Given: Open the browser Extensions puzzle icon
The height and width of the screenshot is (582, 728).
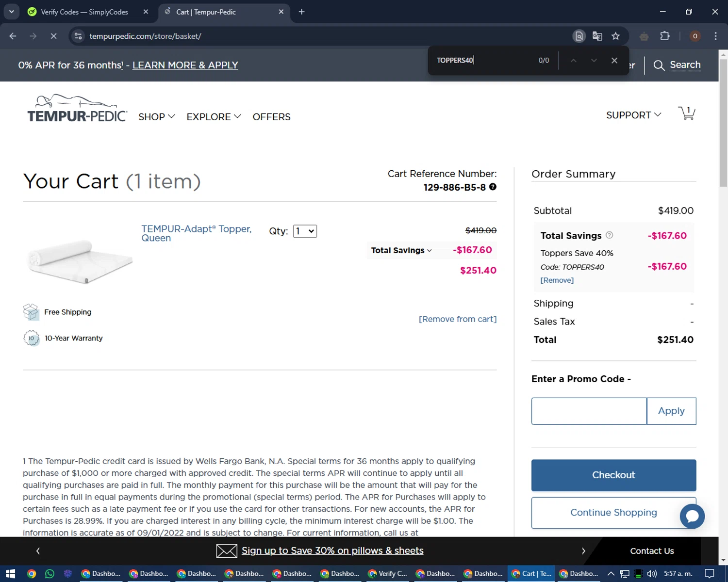Looking at the screenshot, I should point(665,36).
